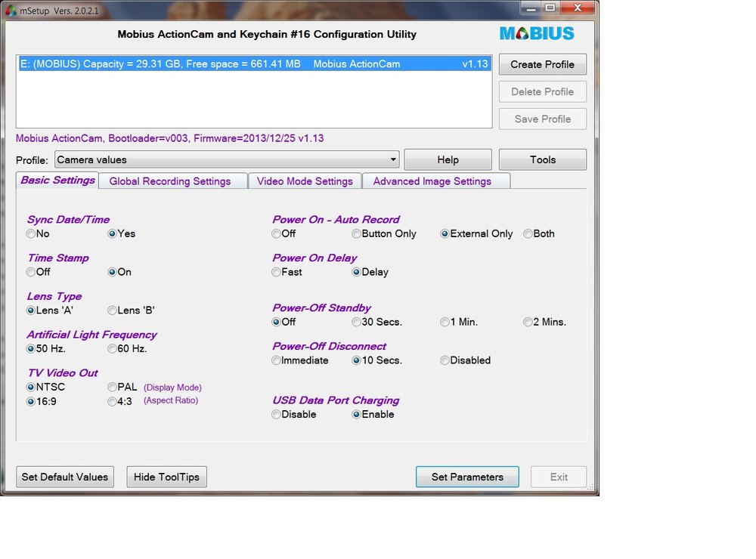Open the Help button

[448, 159]
